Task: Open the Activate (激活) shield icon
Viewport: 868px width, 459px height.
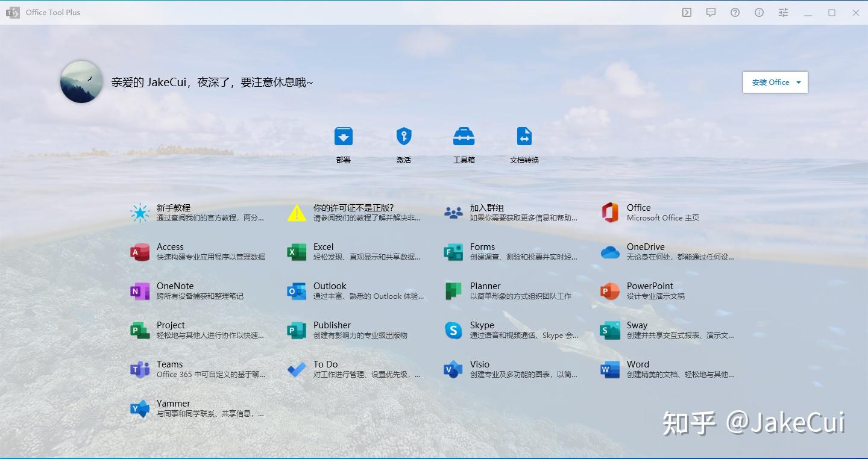Action: pyautogui.click(x=404, y=136)
